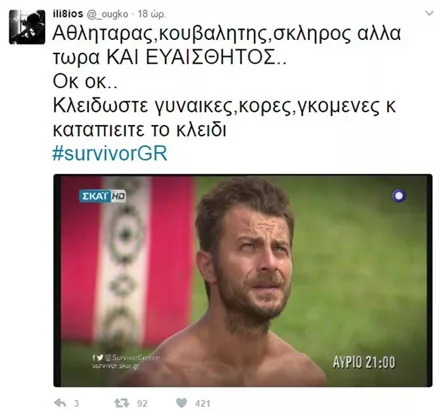Open the attached Survivor image
Screen dimensions: 440x412
point(243,280)
